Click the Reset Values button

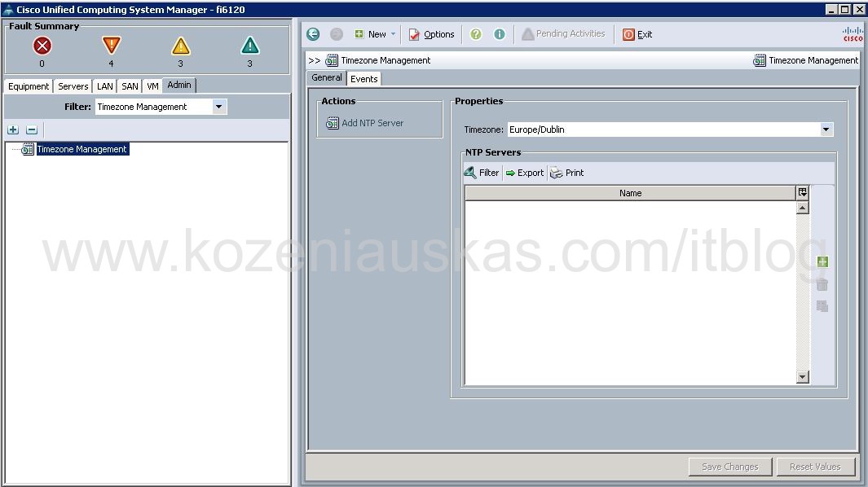click(x=815, y=467)
